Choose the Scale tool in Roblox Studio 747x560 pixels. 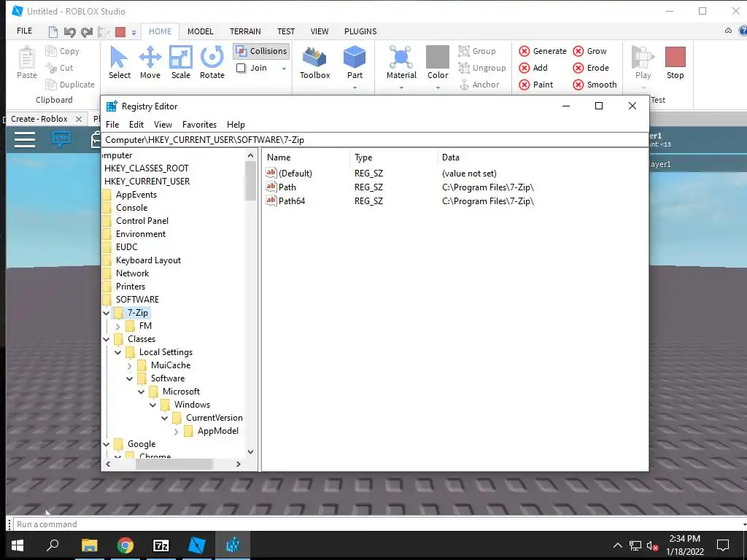181,63
